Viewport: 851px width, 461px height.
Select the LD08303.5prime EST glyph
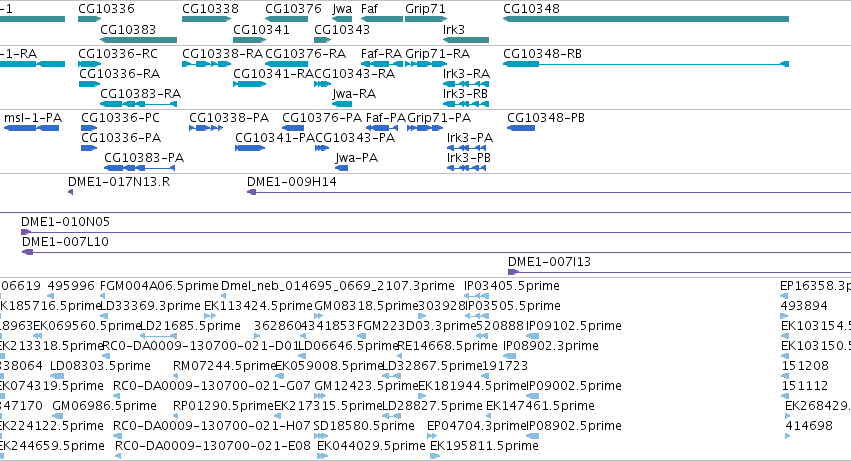click(57, 376)
